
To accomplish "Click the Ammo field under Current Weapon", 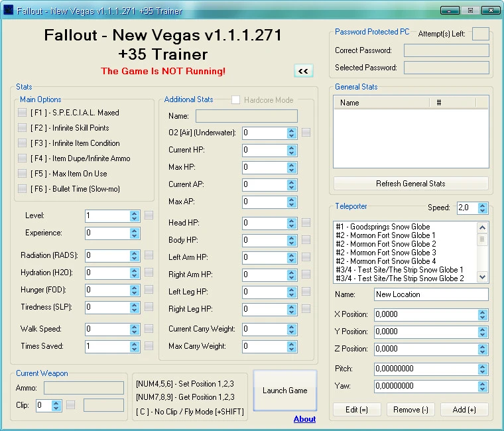I will (x=84, y=388).
